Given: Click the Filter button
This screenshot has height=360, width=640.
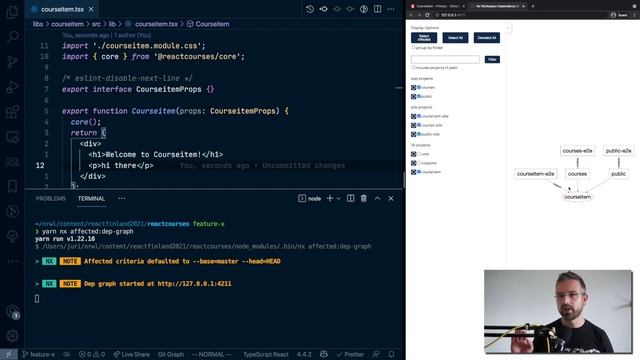Looking at the screenshot, I should (x=492, y=60).
